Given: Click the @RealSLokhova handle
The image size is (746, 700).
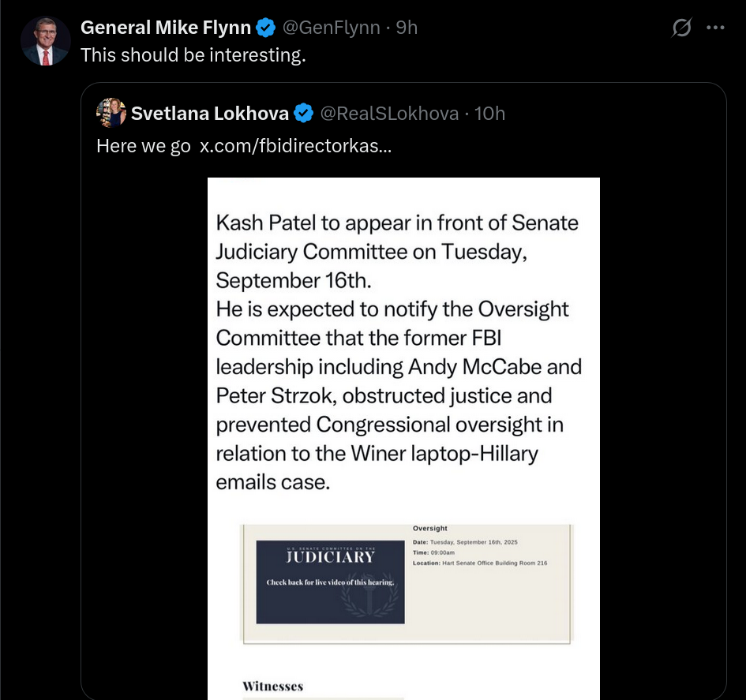Looking at the screenshot, I should [x=389, y=113].
